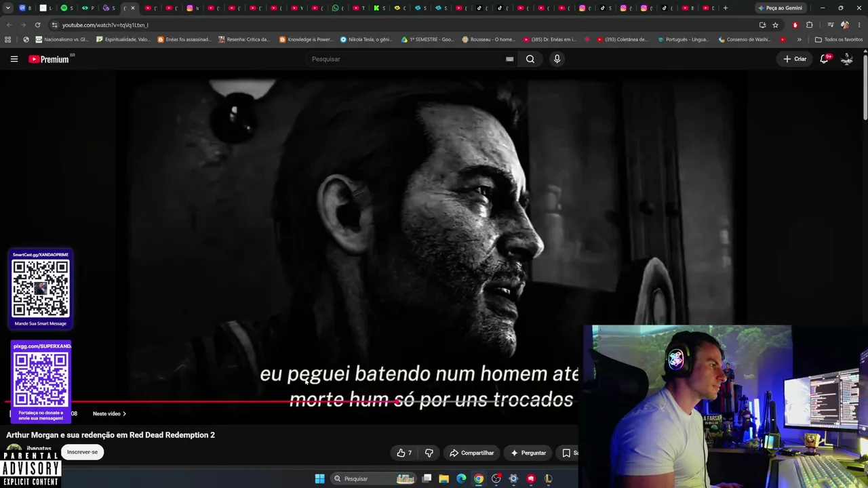This screenshot has height=488, width=868.
Task: Open the 'Espiritualidade, Valo...' bookmark
Action: 123,39
